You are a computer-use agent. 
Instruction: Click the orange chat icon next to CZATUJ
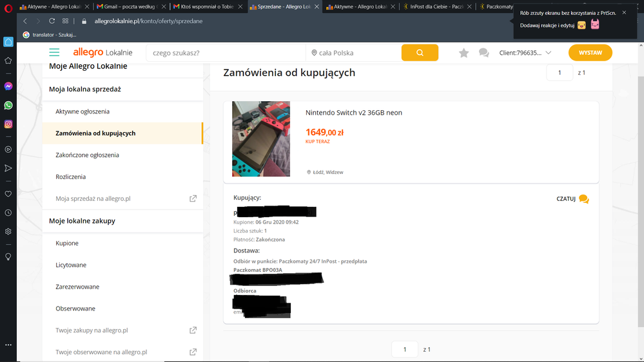tap(583, 199)
